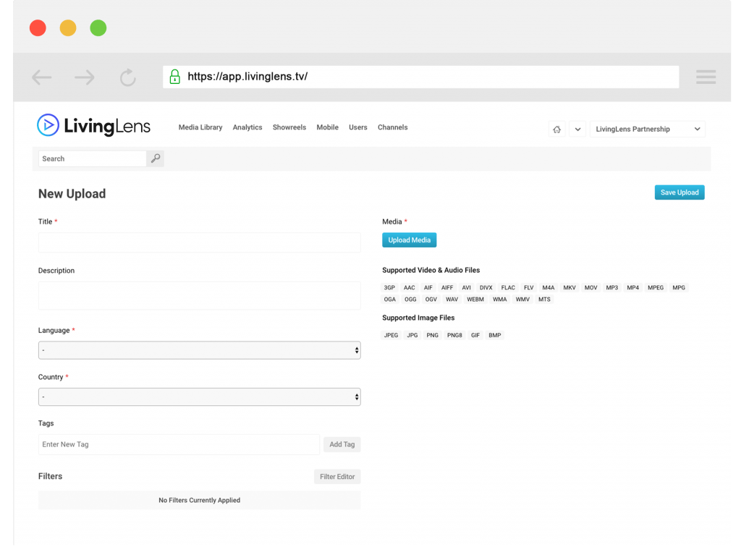This screenshot has width=741, height=560.
Task: Click the green padlock security icon
Action: pos(175,77)
